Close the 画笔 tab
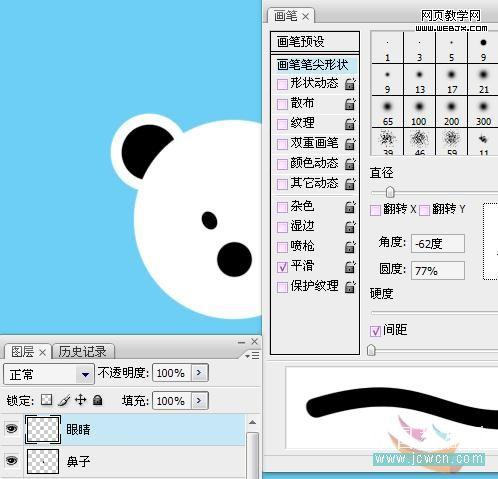 305,16
